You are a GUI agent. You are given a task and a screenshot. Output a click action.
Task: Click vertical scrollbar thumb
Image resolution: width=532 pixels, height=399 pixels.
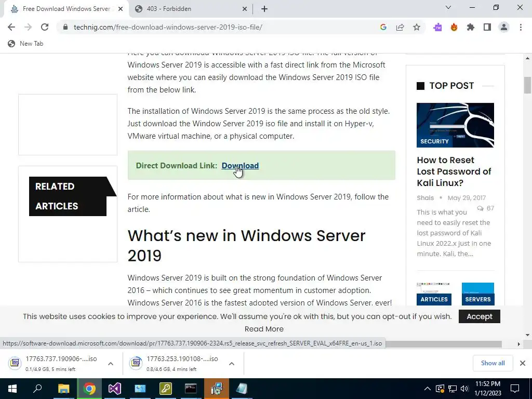527,85
